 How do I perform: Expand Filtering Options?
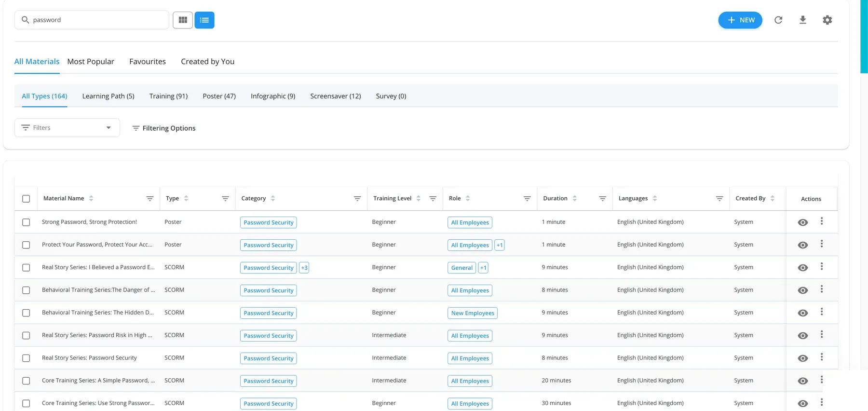(164, 128)
